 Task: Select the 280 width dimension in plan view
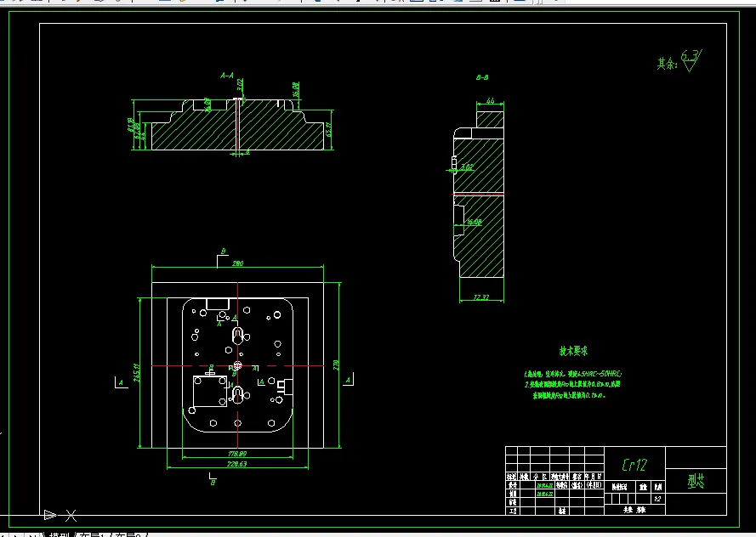(238, 263)
